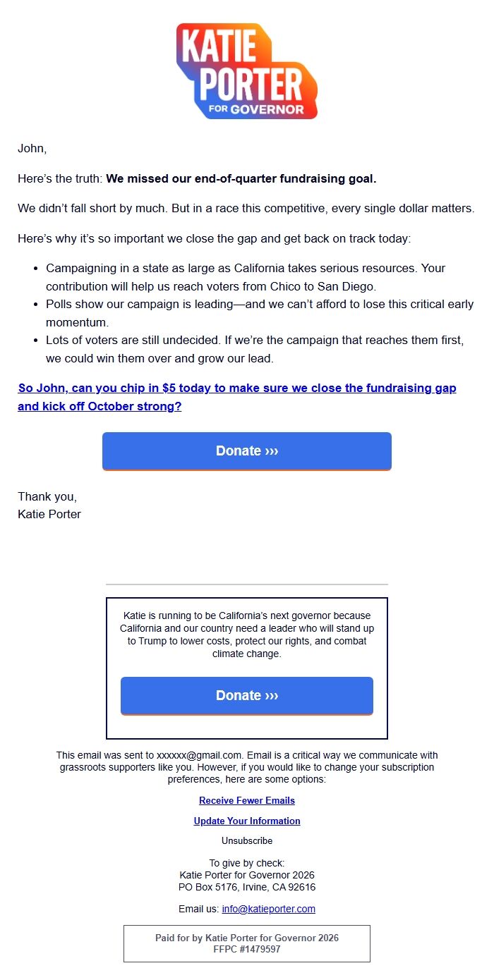Select the Receive Fewer Emails link
The image size is (494, 980).
[x=247, y=801]
